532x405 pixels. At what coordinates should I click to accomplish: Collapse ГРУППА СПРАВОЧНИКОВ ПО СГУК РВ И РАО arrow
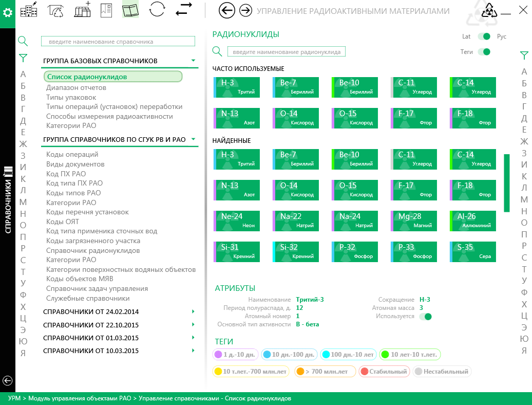click(193, 139)
